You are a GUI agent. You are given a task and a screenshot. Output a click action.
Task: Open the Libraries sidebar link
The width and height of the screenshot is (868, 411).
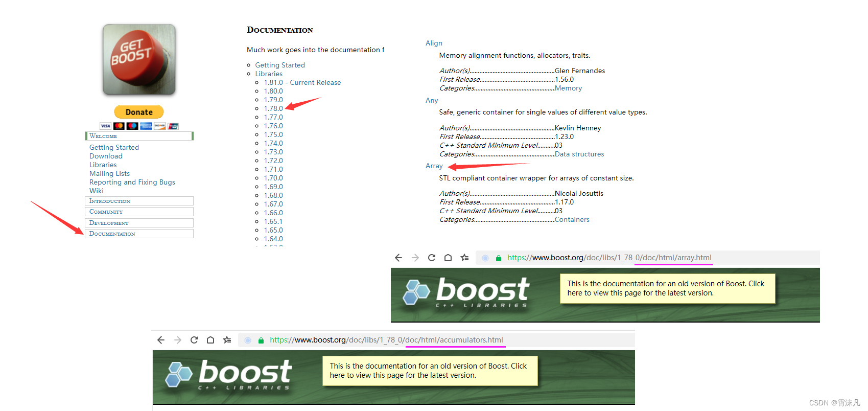[x=103, y=165]
